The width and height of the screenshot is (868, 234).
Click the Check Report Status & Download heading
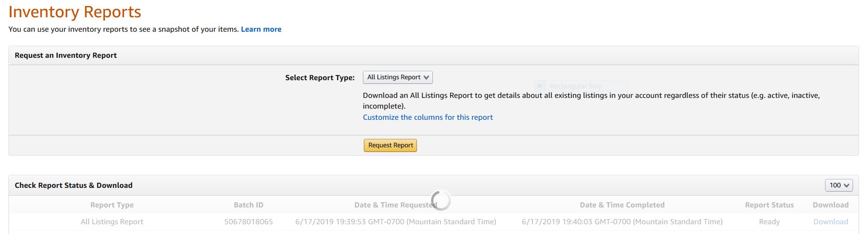(73, 186)
